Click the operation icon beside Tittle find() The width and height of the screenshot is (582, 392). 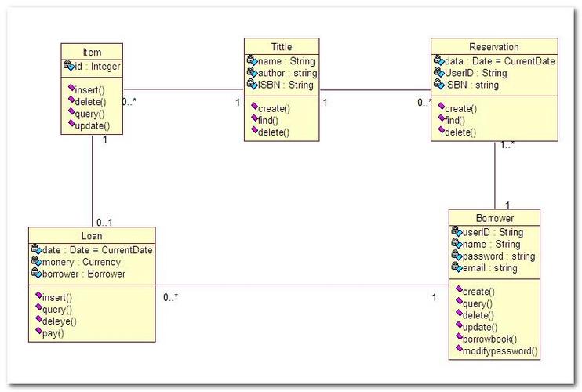254,118
